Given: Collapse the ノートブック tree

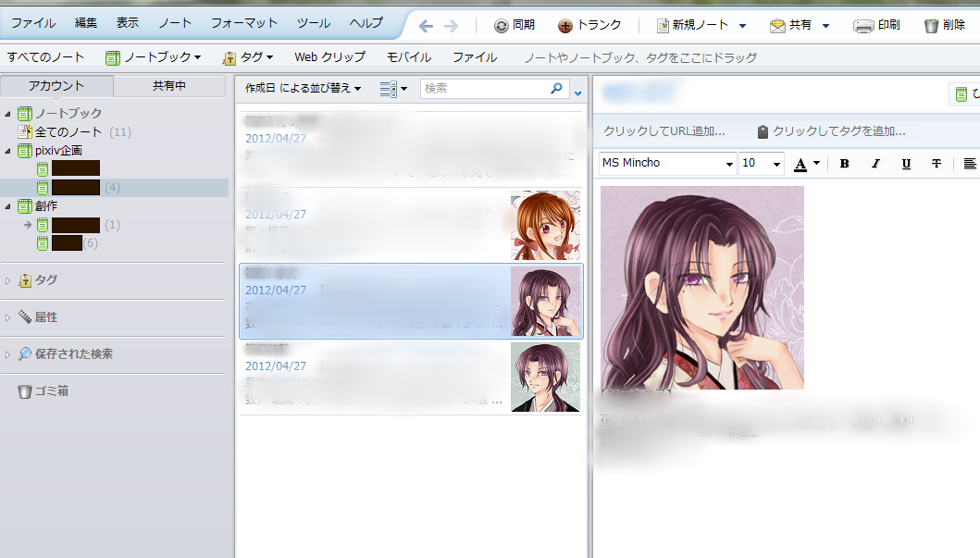Looking at the screenshot, I should [8, 114].
